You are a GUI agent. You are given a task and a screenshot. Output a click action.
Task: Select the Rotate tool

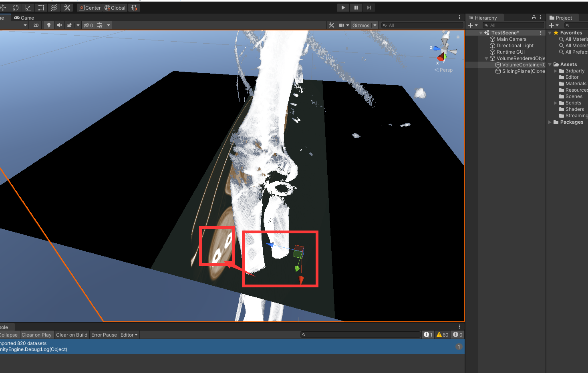click(x=16, y=7)
